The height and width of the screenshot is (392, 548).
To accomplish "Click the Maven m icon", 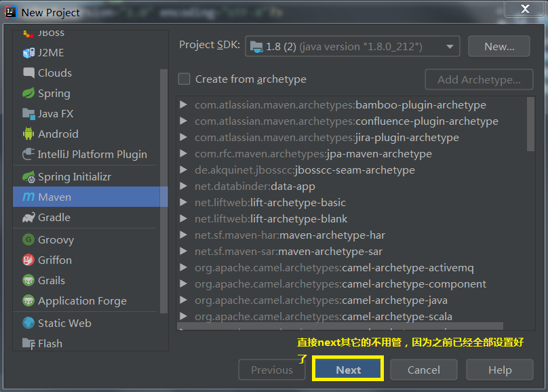I will pyautogui.click(x=28, y=197).
